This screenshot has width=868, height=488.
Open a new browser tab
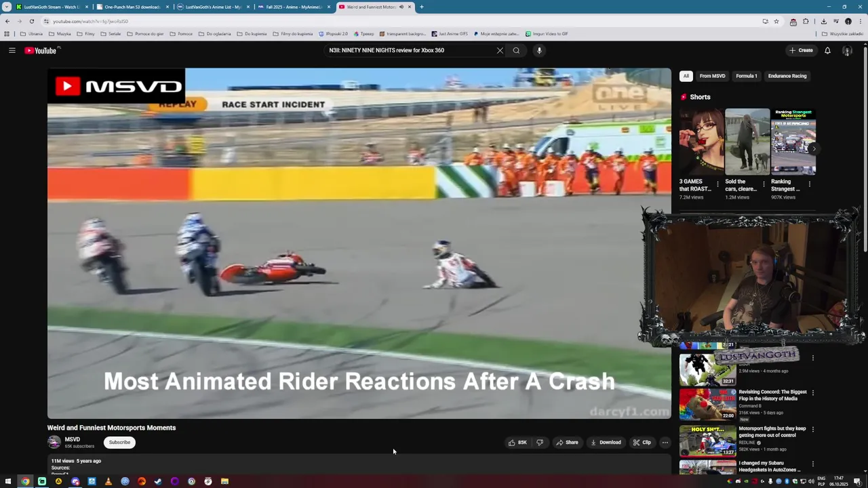[x=421, y=7]
